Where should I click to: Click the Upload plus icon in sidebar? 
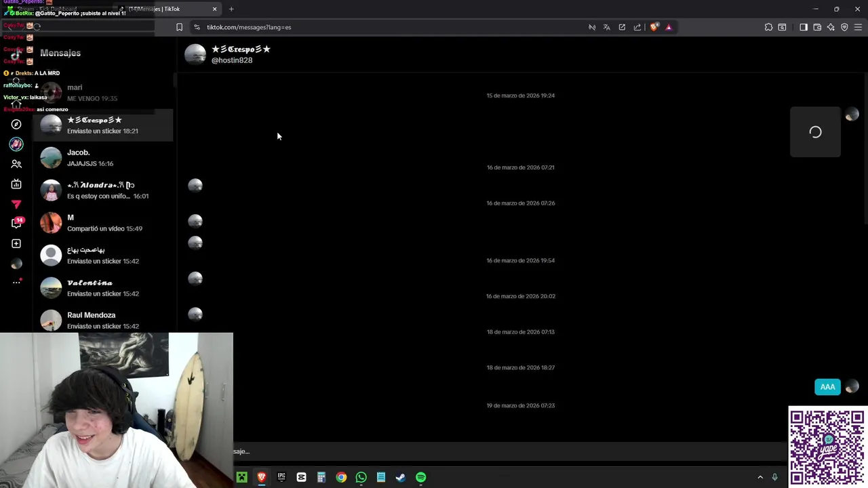click(x=16, y=243)
